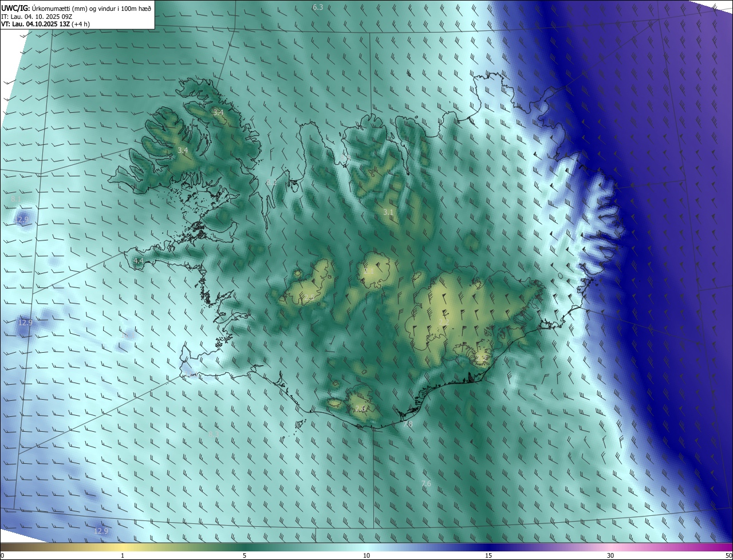The height and width of the screenshot is (560, 733).
Task: Click the '15' tick on the color scale
Action: click(x=488, y=555)
